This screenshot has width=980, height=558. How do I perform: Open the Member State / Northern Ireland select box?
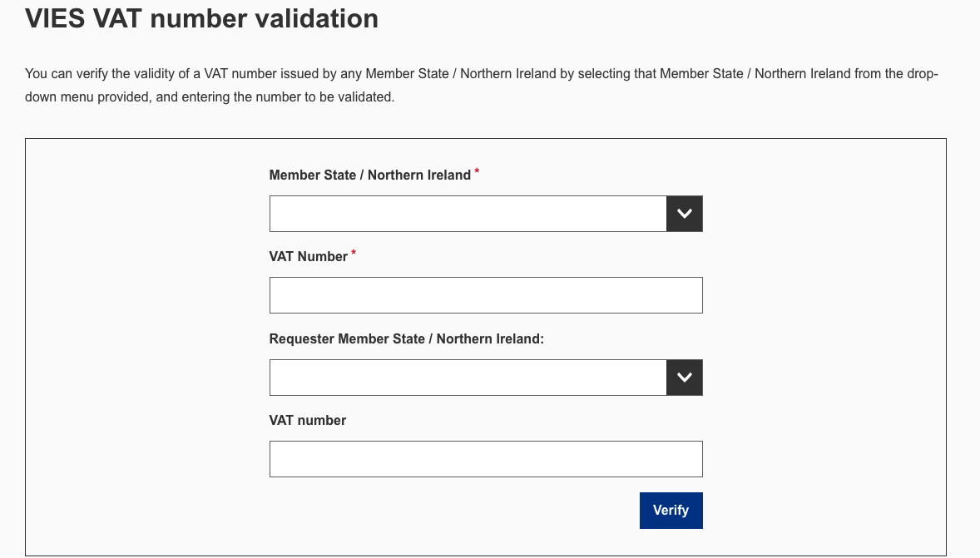click(x=486, y=214)
